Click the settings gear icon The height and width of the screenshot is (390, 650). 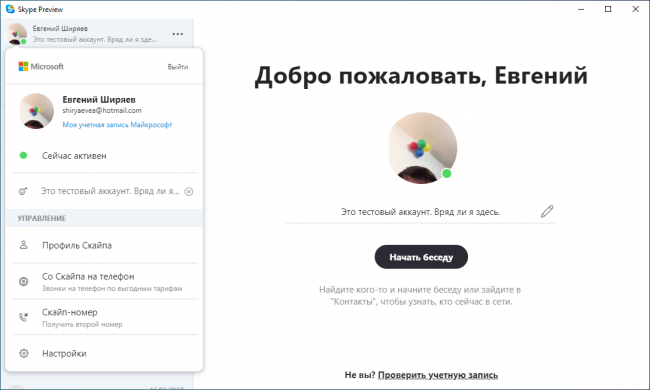(x=24, y=354)
